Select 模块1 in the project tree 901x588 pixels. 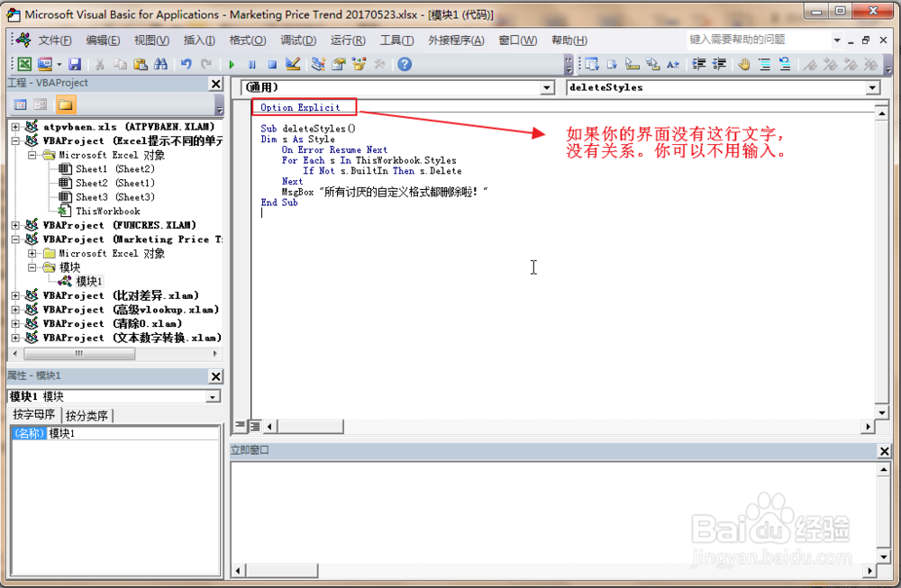pos(89,281)
